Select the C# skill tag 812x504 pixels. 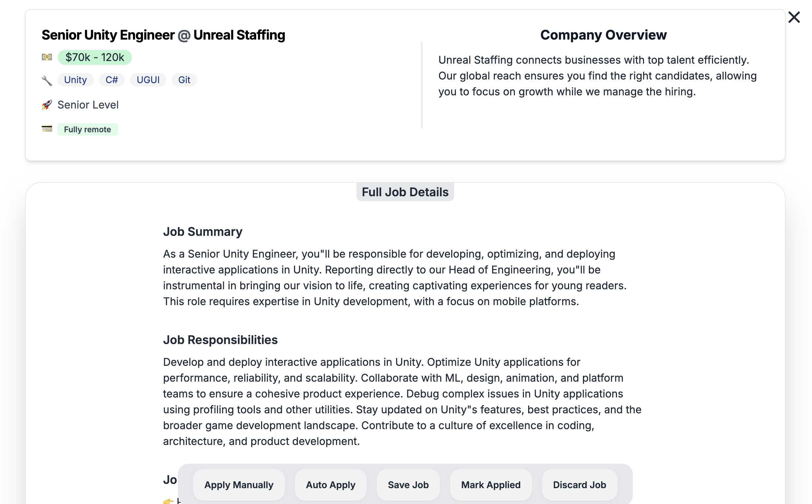(112, 80)
